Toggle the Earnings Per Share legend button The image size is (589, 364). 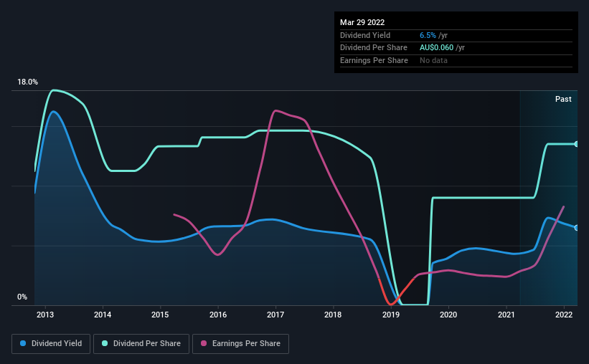click(x=241, y=344)
